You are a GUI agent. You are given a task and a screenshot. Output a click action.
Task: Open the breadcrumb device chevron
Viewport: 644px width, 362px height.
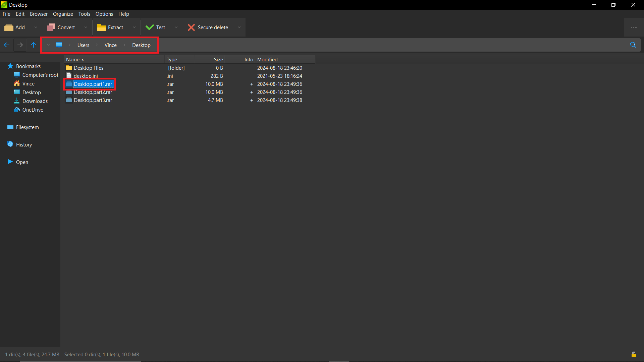coord(48,45)
